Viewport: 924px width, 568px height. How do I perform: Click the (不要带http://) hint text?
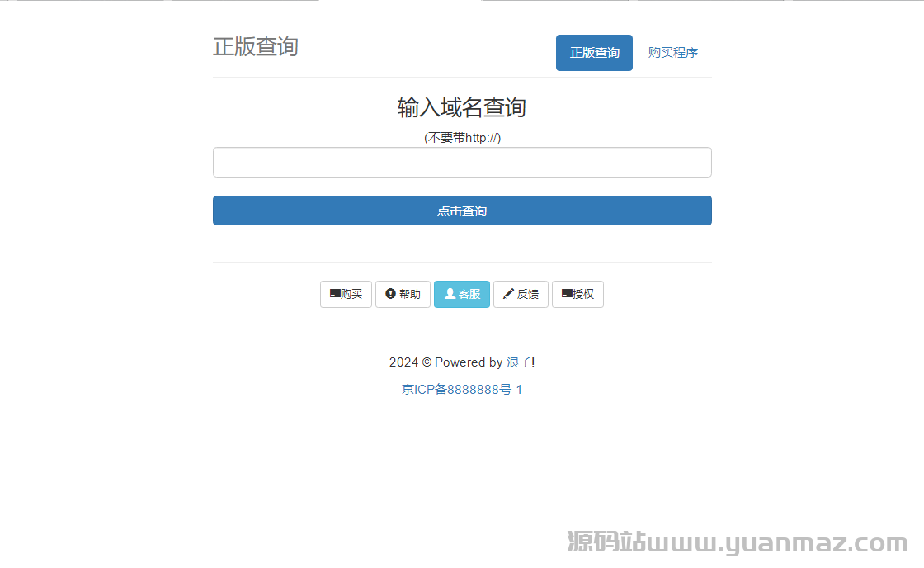[x=462, y=138]
